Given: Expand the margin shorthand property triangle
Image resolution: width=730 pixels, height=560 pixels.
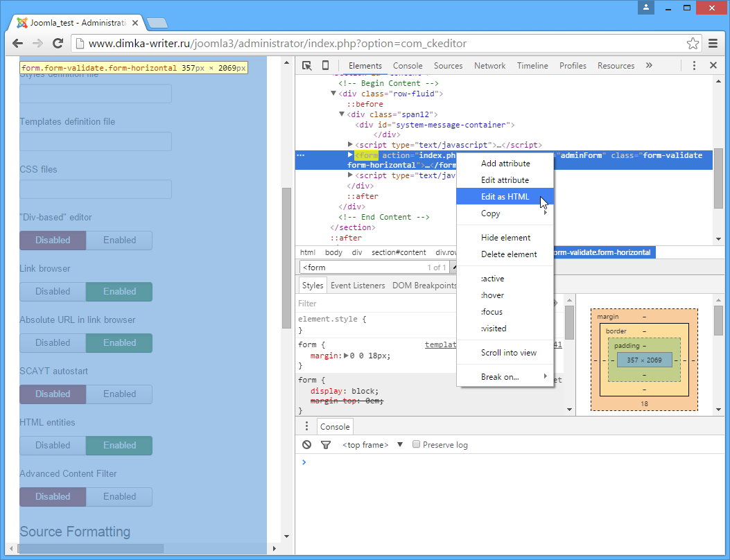Looking at the screenshot, I should (346, 356).
